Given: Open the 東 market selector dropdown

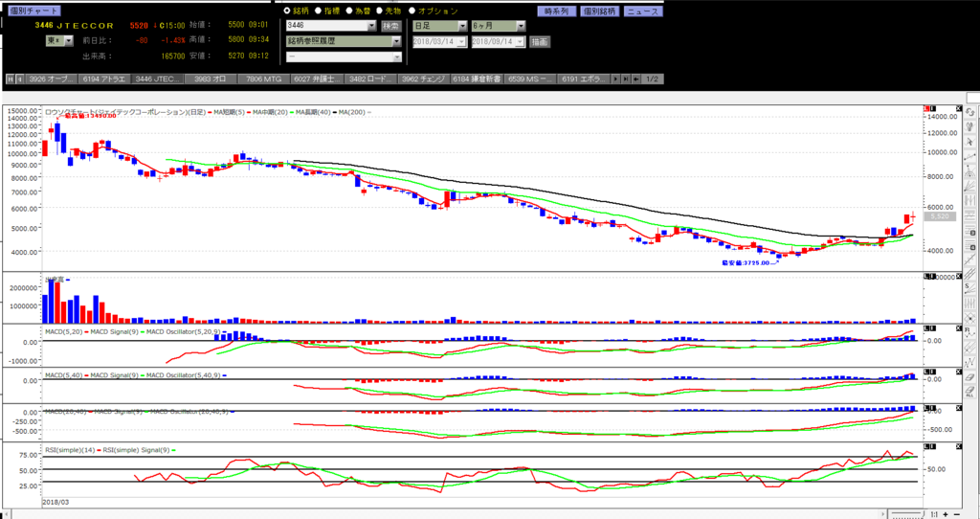Looking at the screenshot, I should 69,40.
